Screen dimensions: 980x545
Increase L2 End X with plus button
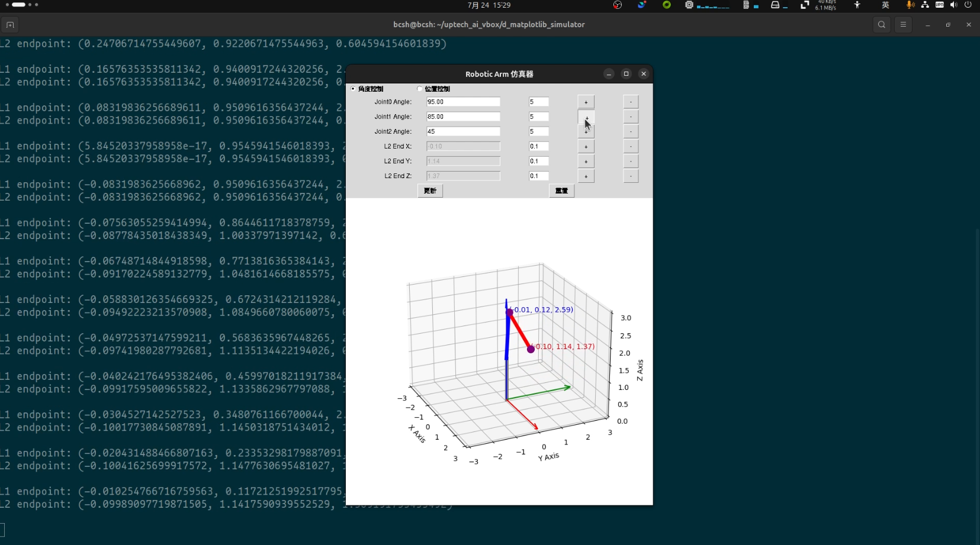point(586,146)
